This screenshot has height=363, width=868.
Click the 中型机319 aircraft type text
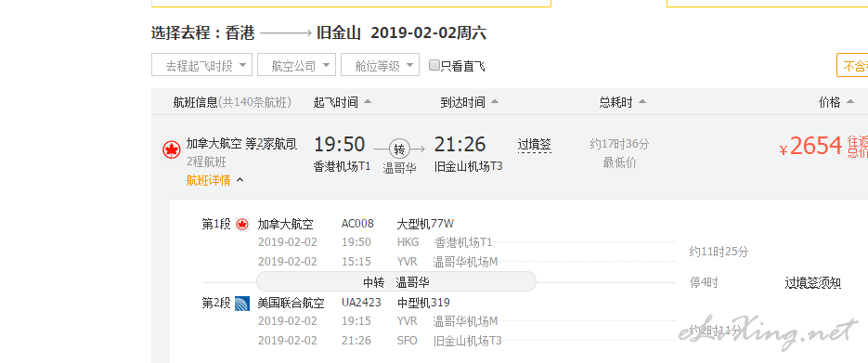click(x=423, y=303)
